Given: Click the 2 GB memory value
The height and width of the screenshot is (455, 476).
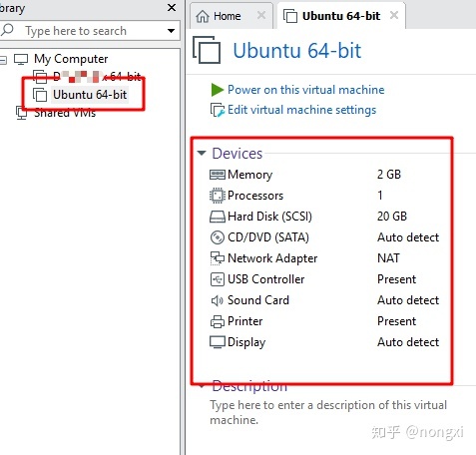Looking at the screenshot, I should pos(389,175).
